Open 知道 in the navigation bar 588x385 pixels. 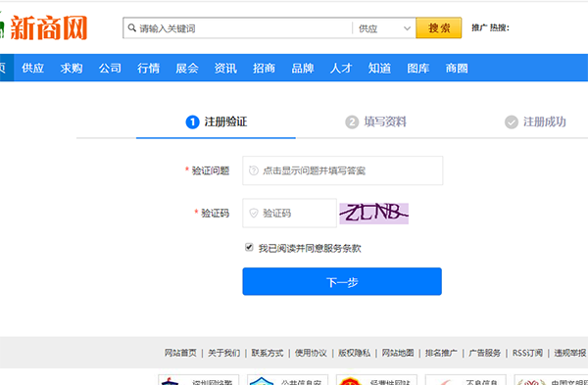coord(379,68)
